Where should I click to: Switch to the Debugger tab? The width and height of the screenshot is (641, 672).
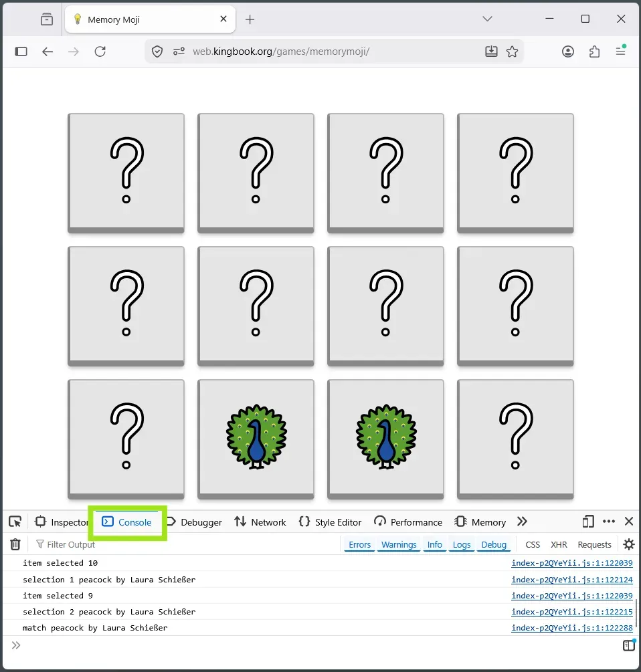point(194,522)
